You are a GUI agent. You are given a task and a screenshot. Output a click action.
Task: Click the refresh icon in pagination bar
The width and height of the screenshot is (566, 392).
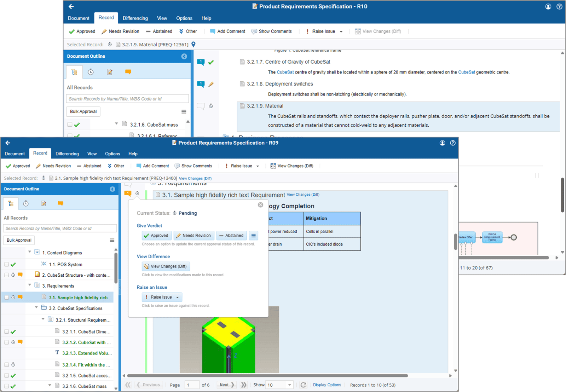(303, 385)
